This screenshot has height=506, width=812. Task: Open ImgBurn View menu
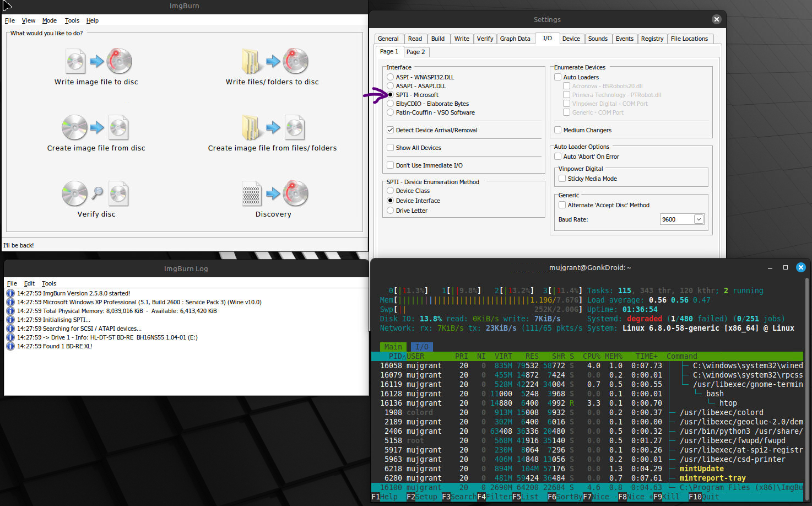point(29,20)
